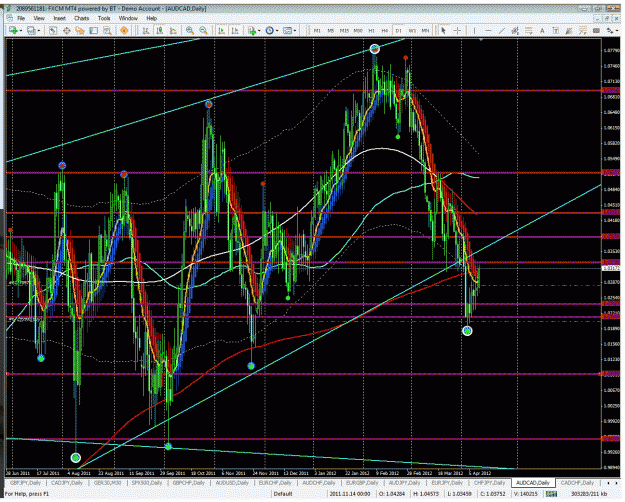Open the File menu

click(x=21, y=18)
